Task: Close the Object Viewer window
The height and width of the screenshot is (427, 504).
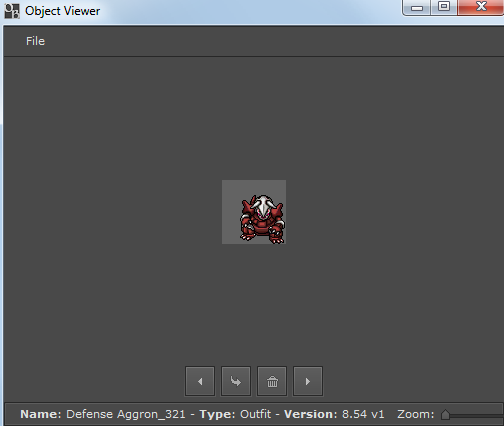Action: pos(481,7)
